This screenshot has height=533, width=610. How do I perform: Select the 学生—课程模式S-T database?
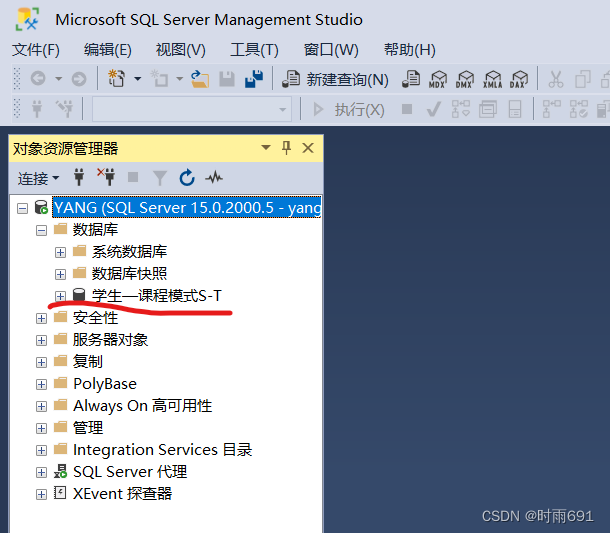157,296
